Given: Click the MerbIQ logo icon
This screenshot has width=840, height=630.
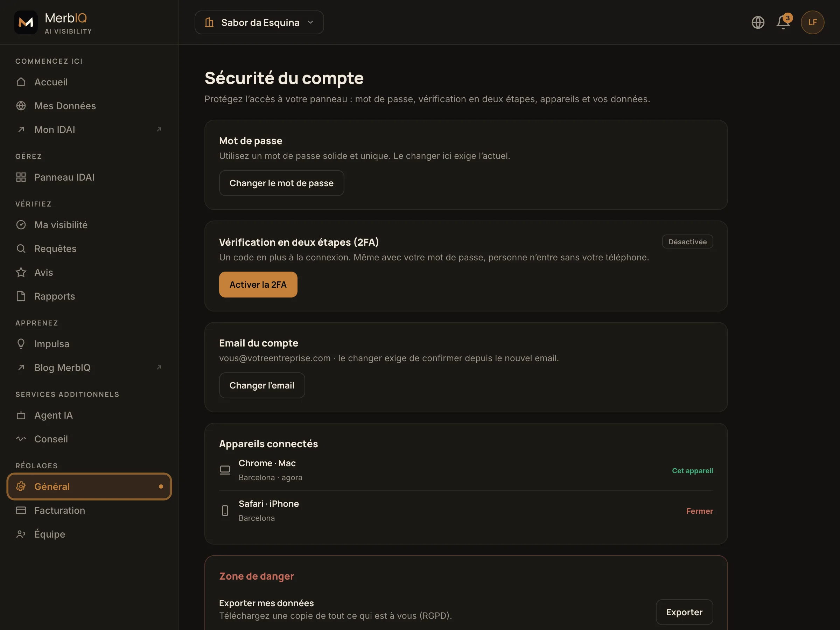Looking at the screenshot, I should coord(26,22).
